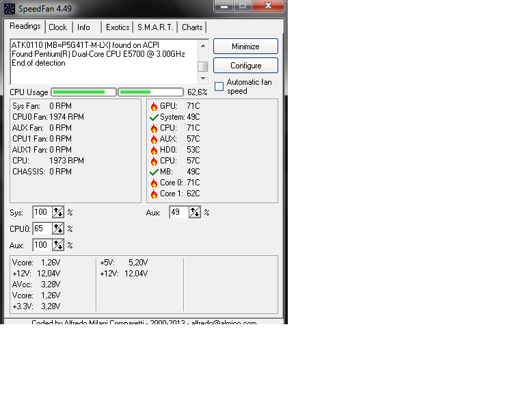
Task: Open the Configure dialog button
Action: (246, 65)
